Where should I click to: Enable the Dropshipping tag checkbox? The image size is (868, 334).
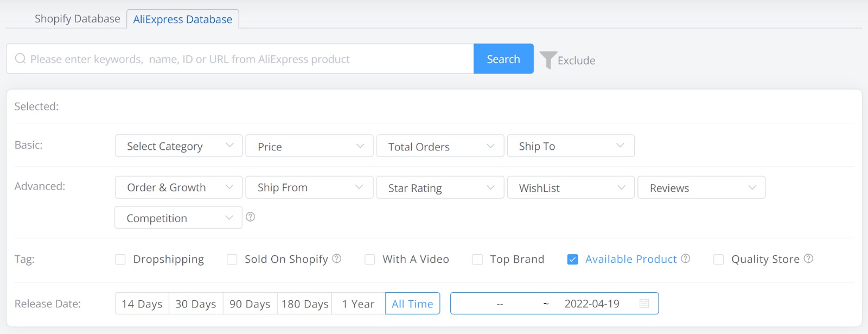click(x=120, y=260)
